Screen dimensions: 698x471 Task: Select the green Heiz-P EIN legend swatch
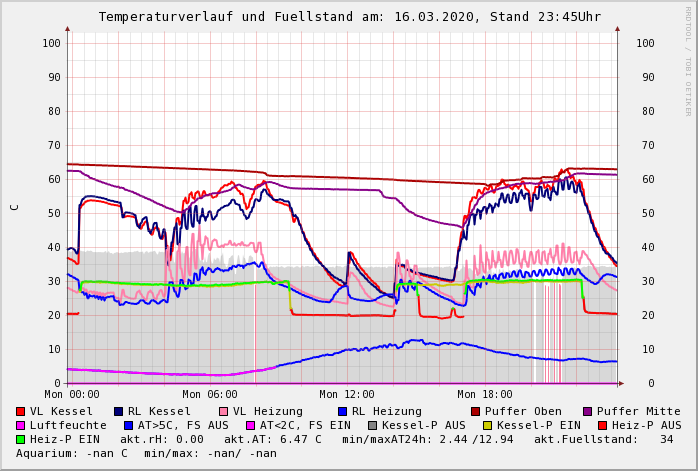[21, 439]
